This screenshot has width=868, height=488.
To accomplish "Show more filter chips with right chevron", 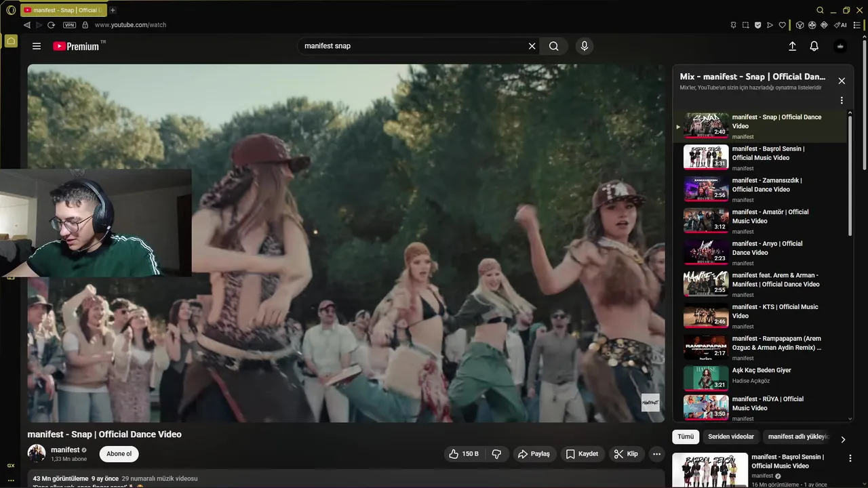I will pos(843,439).
